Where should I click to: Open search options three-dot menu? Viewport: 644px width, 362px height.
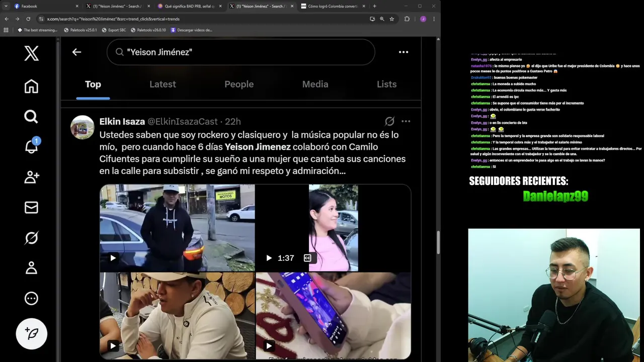404,52
